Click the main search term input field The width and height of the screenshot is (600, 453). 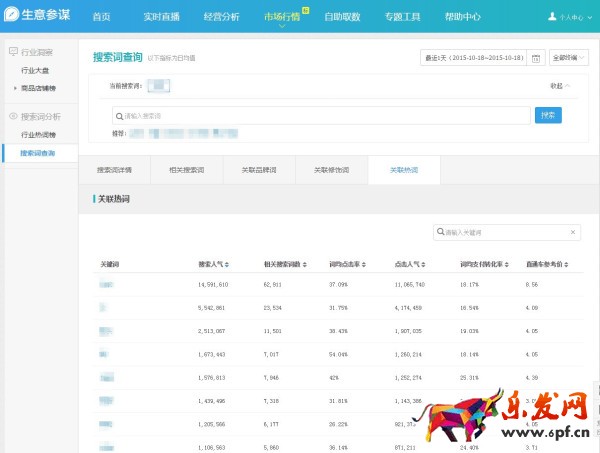[x=320, y=115]
